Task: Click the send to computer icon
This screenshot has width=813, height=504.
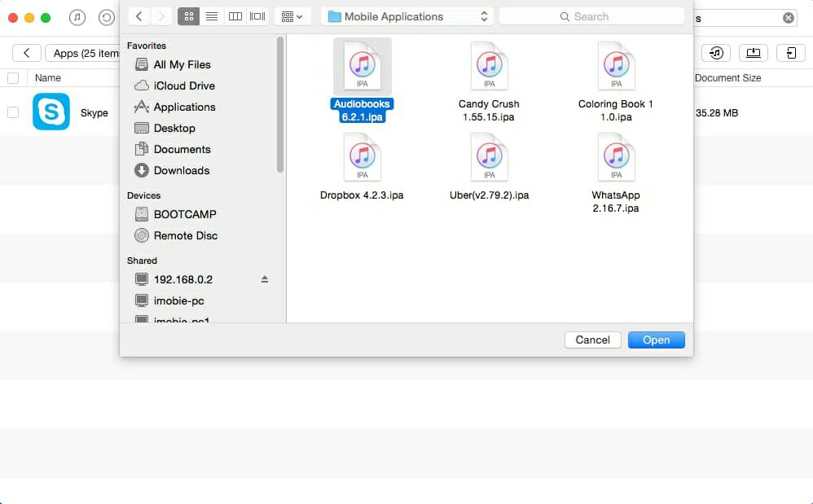Action: pyautogui.click(x=754, y=53)
